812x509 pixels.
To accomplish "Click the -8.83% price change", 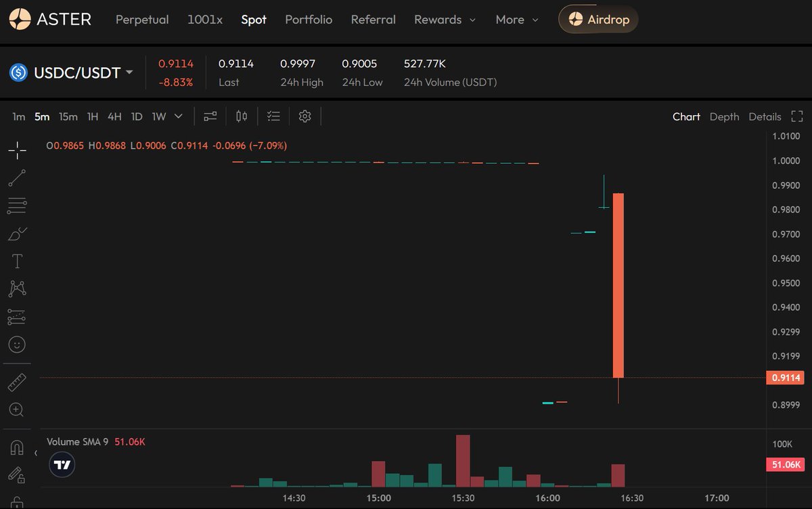I will coord(176,82).
